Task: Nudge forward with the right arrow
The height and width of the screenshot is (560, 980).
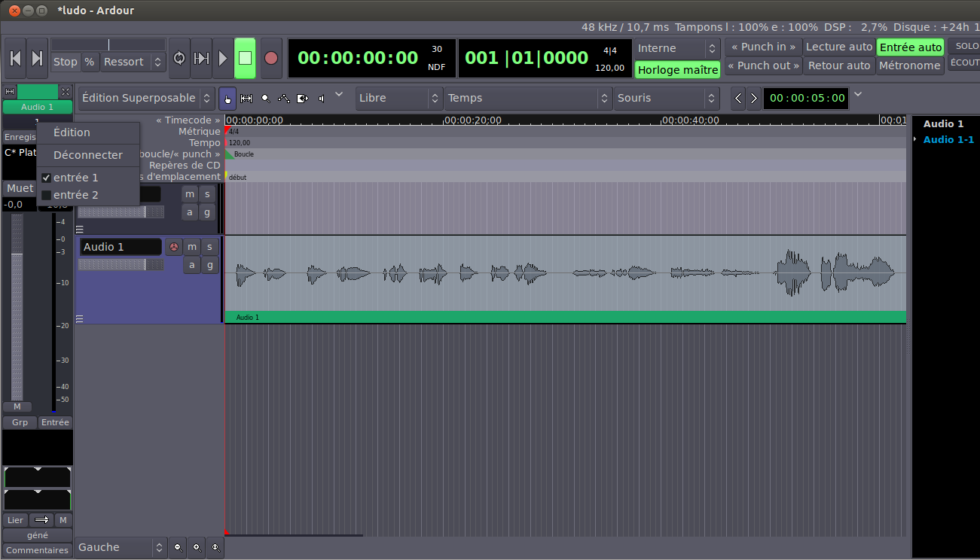Action: [x=753, y=98]
